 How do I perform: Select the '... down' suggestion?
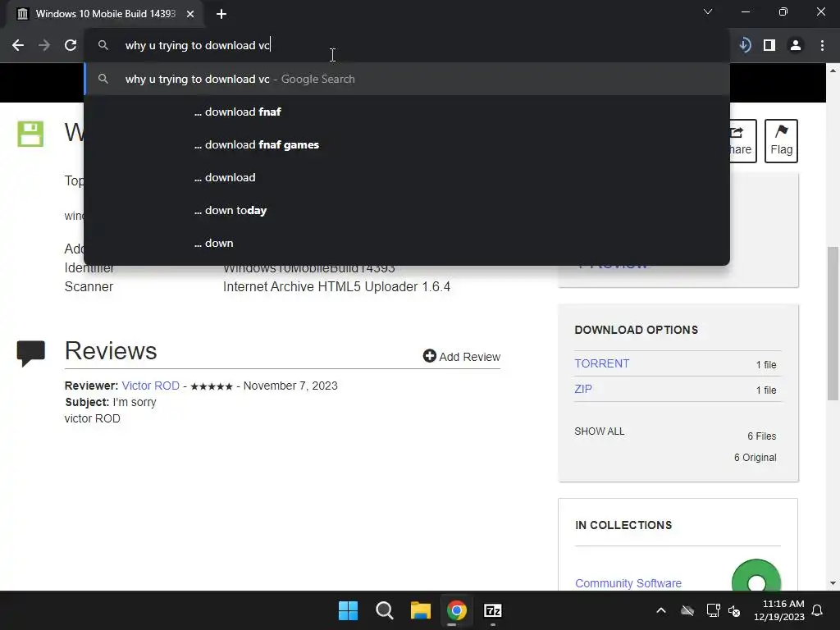pyautogui.click(x=407, y=243)
